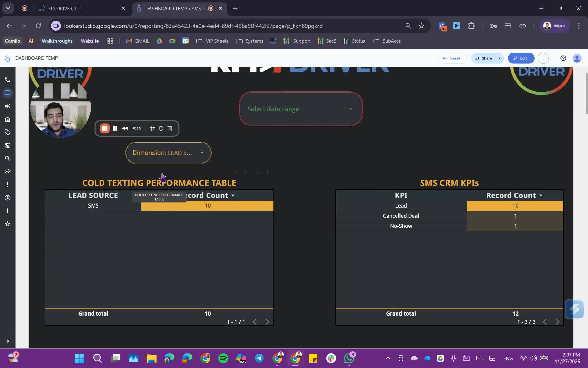Open the Windows Start menu
Viewport: 588px width, 368px height.
point(79,358)
